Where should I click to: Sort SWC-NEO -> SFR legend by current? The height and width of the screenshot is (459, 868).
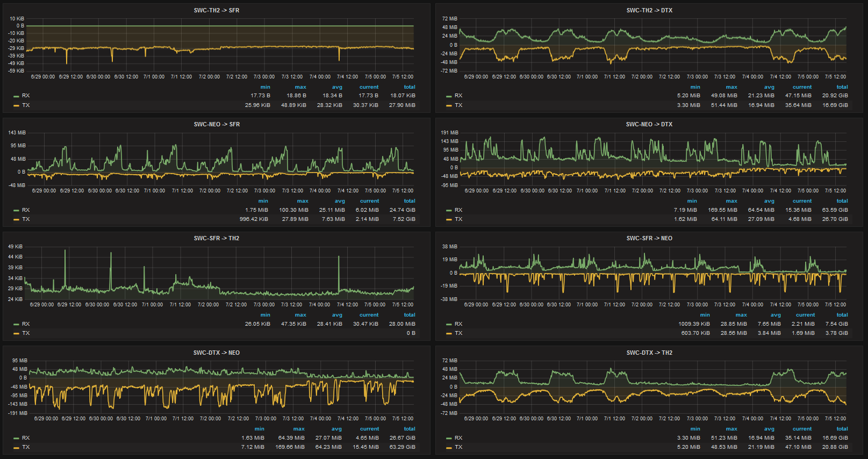[x=369, y=201]
